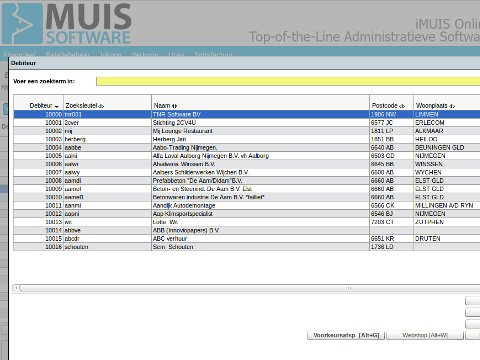Image resolution: width=480 pixels, height=360 pixels.
Task: Focus the yellow zoekterm search field
Action: point(288,81)
